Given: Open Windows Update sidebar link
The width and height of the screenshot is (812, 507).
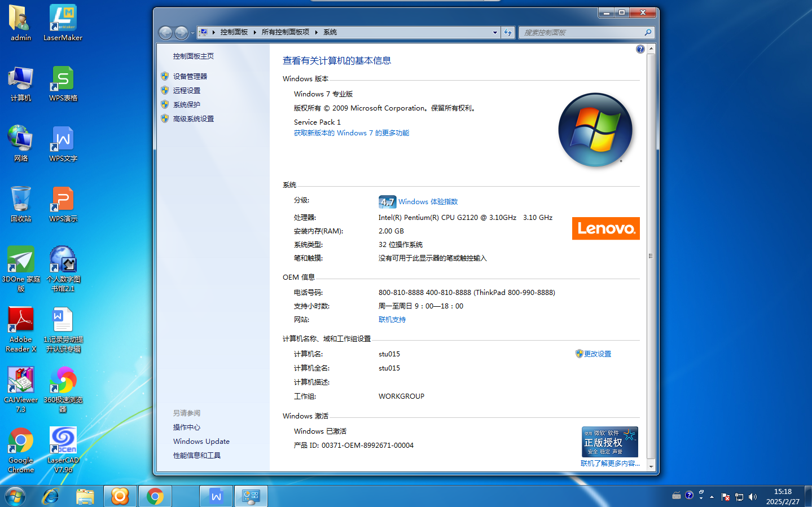Looking at the screenshot, I should click(201, 442).
